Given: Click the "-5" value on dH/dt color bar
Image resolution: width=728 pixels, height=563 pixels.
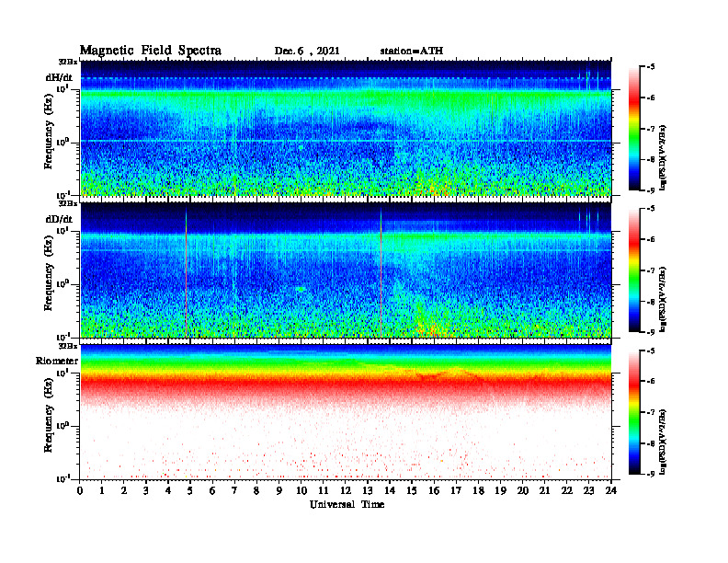Looking at the screenshot, I should (650, 67).
